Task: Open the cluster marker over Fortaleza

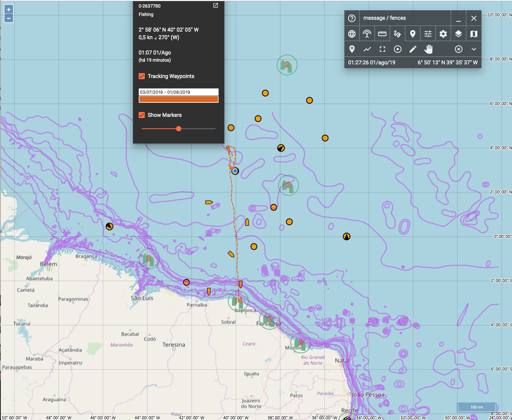Action: [x=269, y=319]
